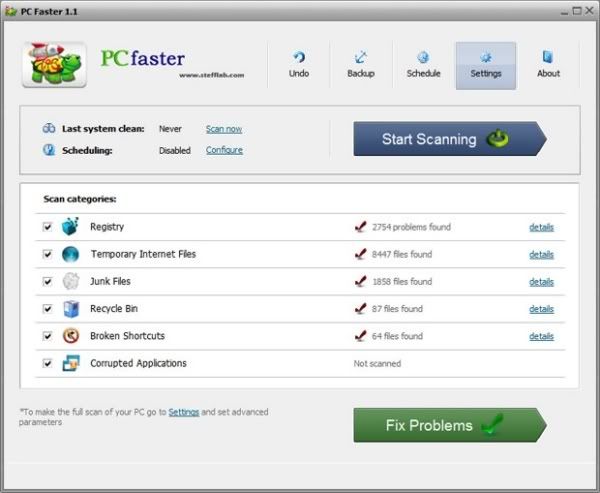Click the PCfaster logo text
Image resolution: width=600 pixels, height=493 pixels.
tap(143, 58)
